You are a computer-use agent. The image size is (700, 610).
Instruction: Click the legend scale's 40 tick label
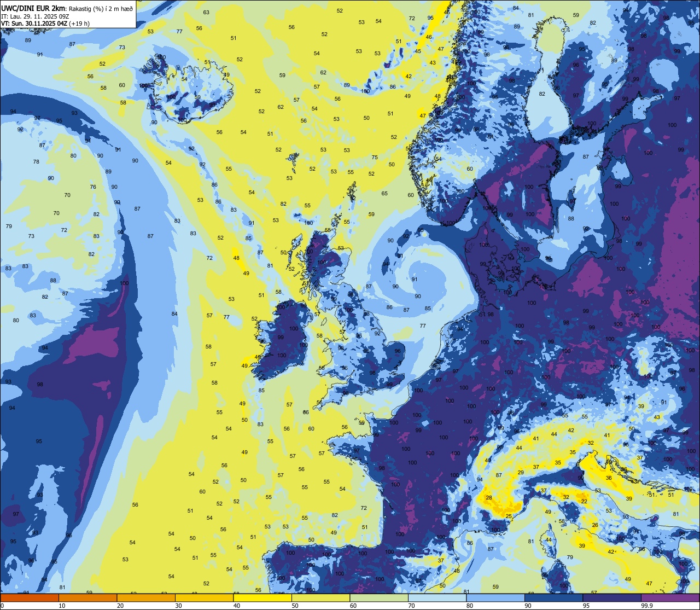[x=237, y=606]
